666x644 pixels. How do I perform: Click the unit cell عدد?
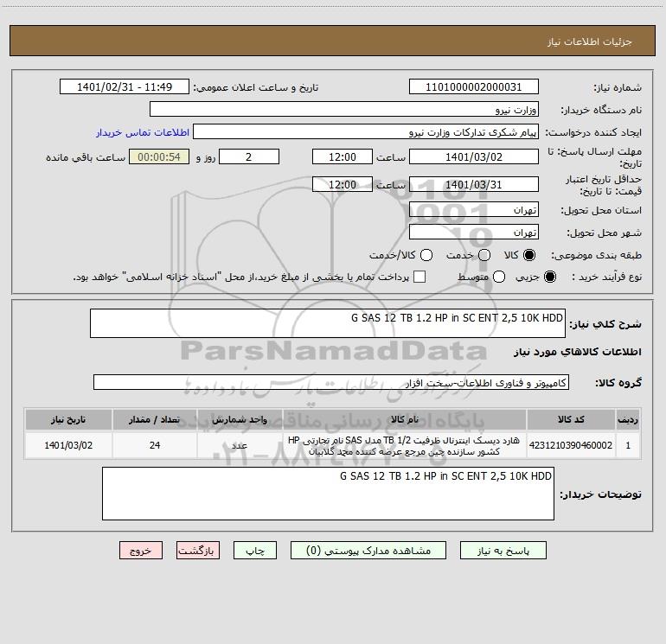point(240,445)
